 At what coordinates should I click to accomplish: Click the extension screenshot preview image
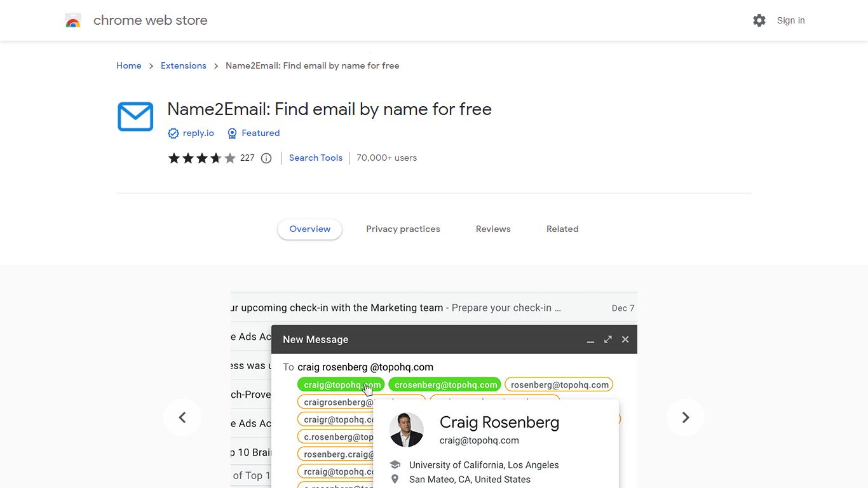tap(434, 390)
